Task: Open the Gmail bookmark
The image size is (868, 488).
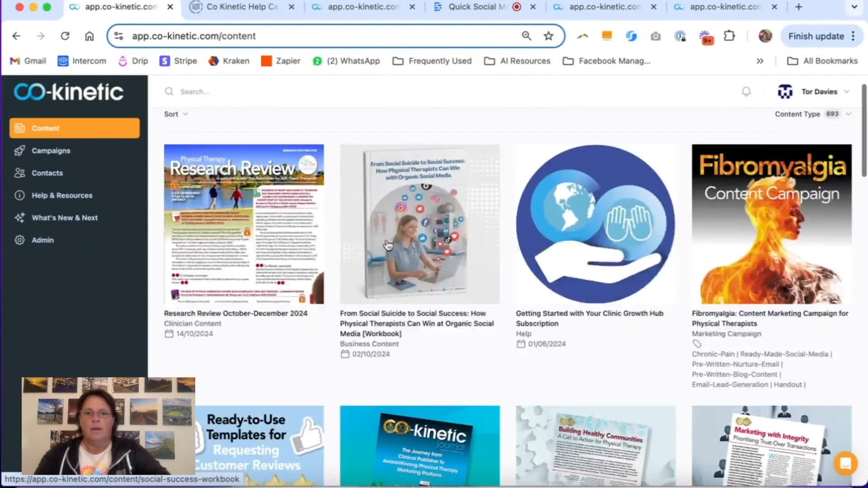Action: click(28, 61)
